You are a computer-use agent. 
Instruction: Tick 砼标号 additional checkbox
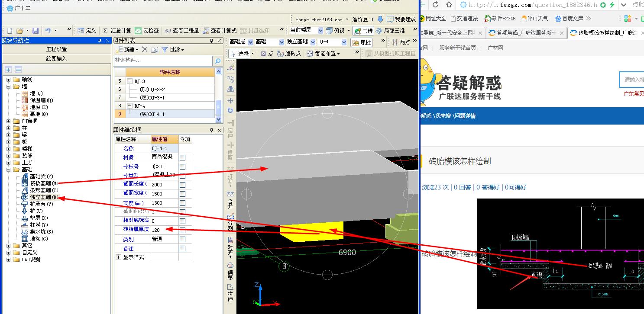click(182, 167)
